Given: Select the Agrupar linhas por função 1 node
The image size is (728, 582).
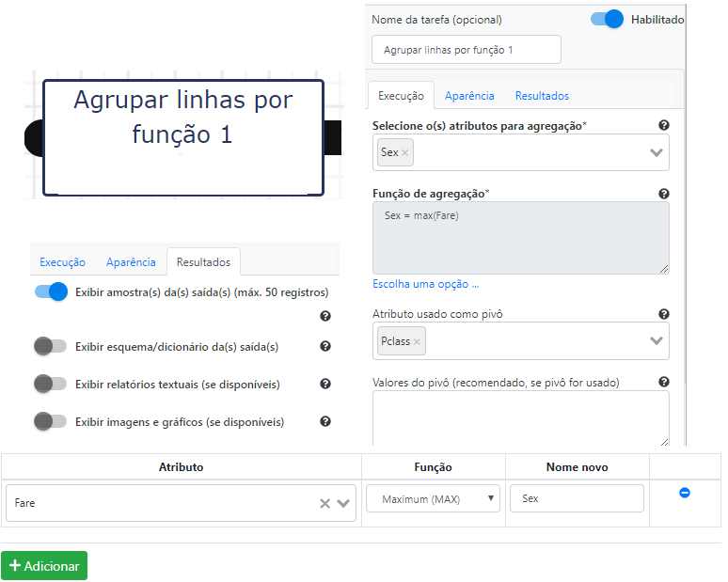Looking at the screenshot, I should coord(183,138).
